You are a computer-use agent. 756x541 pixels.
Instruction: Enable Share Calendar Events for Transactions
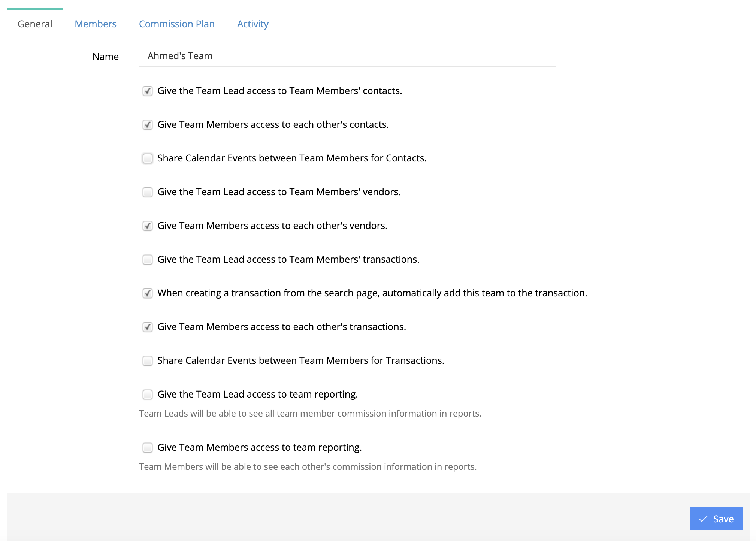pos(148,361)
